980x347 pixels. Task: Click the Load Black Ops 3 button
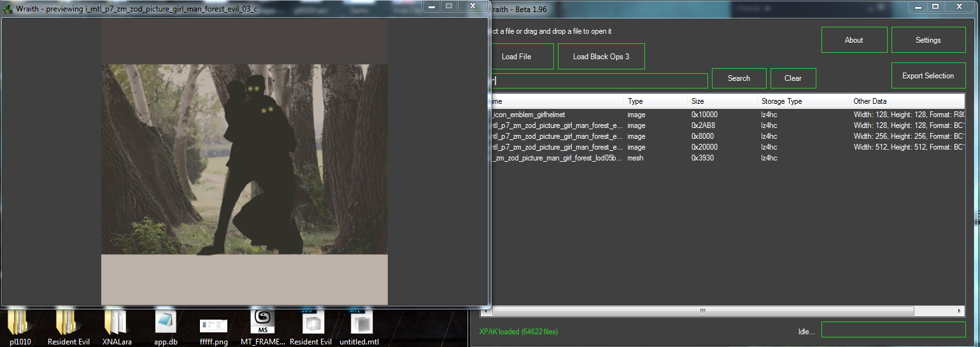[x=601, y=57]
